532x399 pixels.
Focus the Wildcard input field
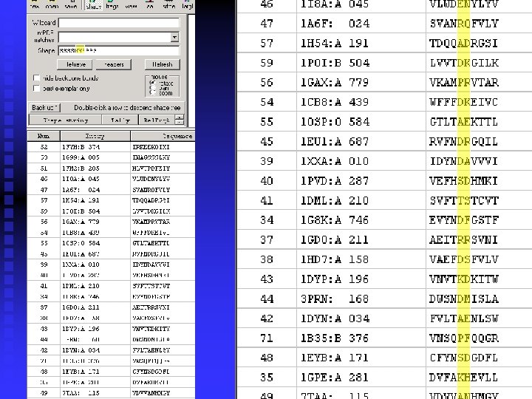tap(119, 23)
